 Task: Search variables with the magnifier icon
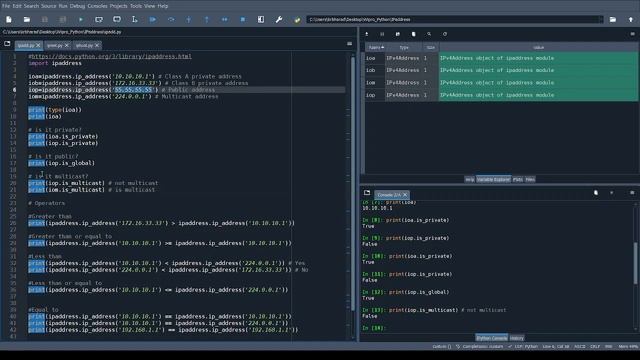pyautogui.click(x=429, y=34)
